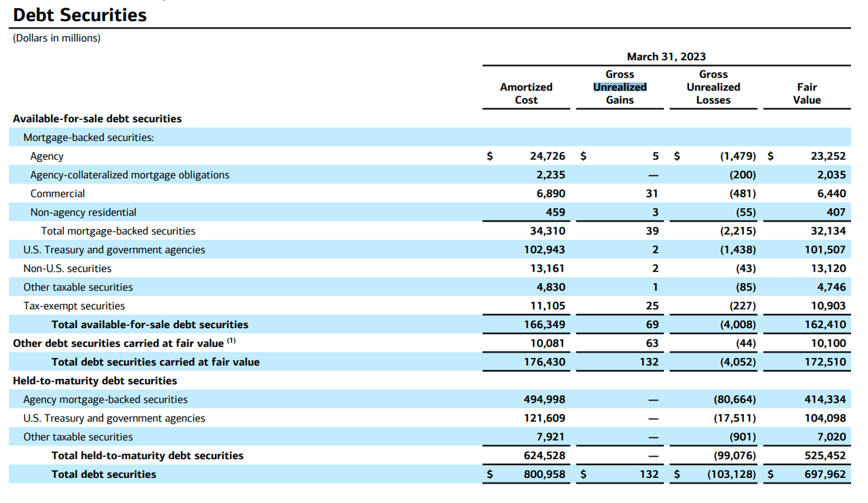Click the 'March 31, 2023' column header
This screenshot has height=503, width=868.
[x=666, y=57]
